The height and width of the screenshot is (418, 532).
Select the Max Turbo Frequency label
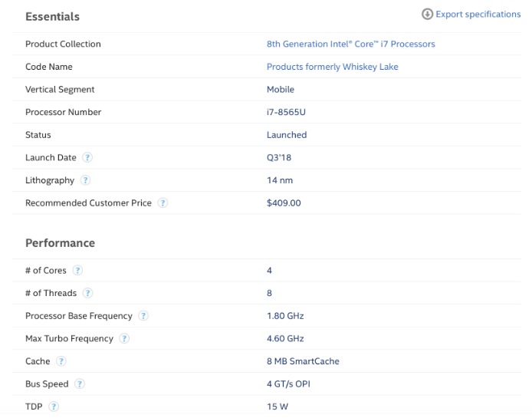(x=70, y=338)
